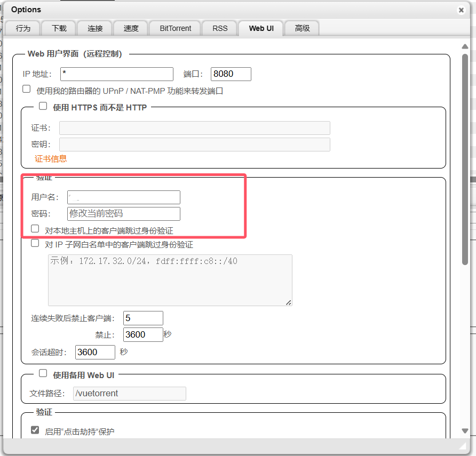Enable UPnP / NAT-PMP port forwarding checkbox

pyautogui.click(x=27, y=90)
